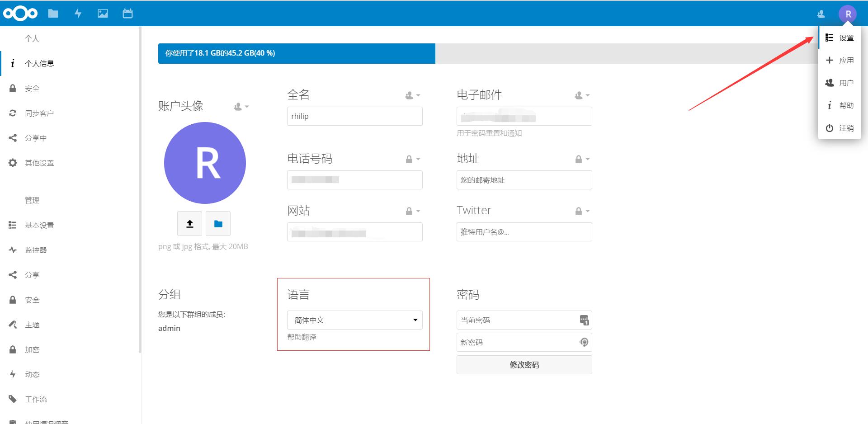Open scope dropdown next to Twitter
Screen dimensions: 868x424
point(582,211)
